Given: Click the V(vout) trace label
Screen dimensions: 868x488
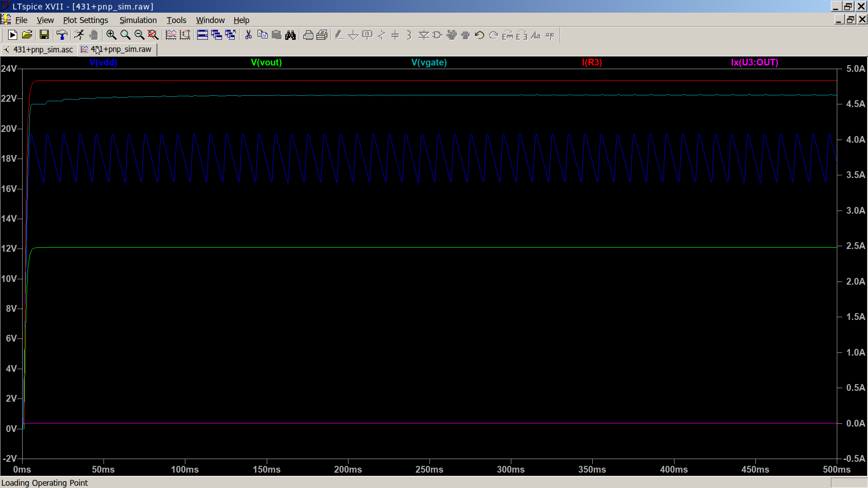Looking at the screenshot, I should pos(266,62).
